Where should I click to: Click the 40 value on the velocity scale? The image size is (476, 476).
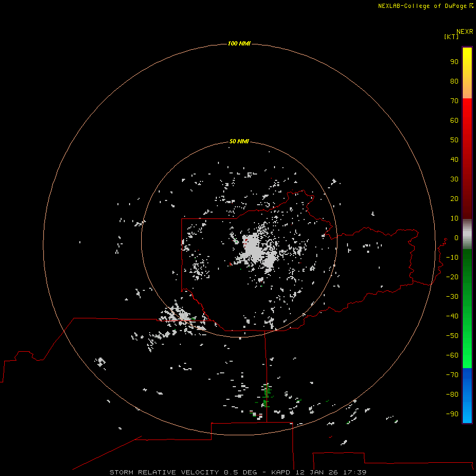pyautogui.click(x=454, y=160)
